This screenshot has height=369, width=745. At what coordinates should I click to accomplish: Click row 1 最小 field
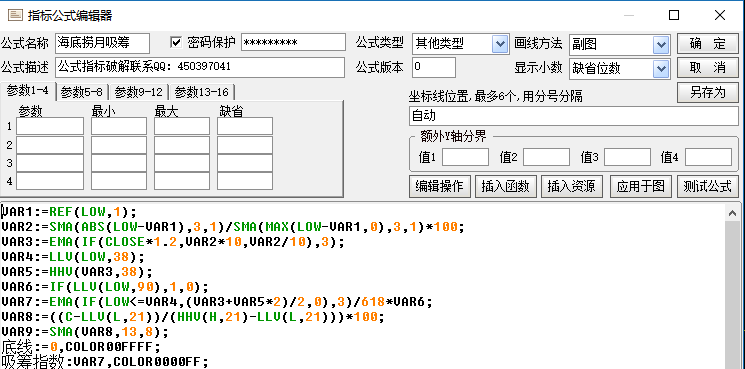tap(119, 126)
